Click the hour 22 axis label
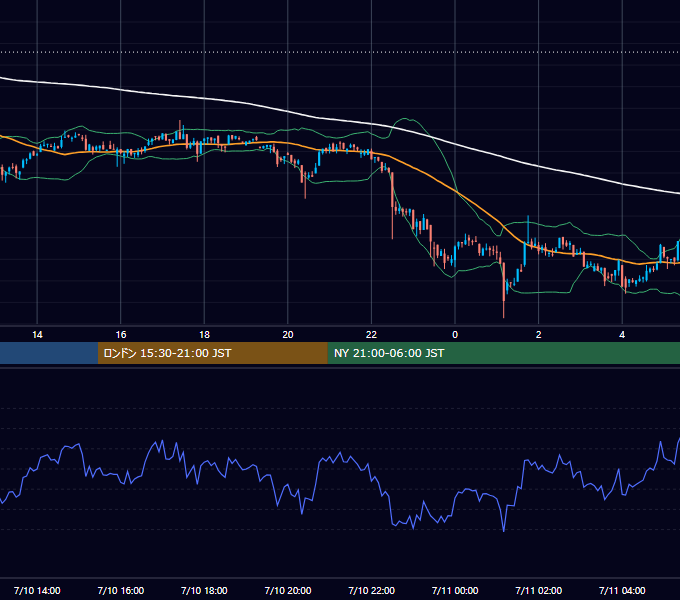680x600 pixels. (x=372, y=335)
